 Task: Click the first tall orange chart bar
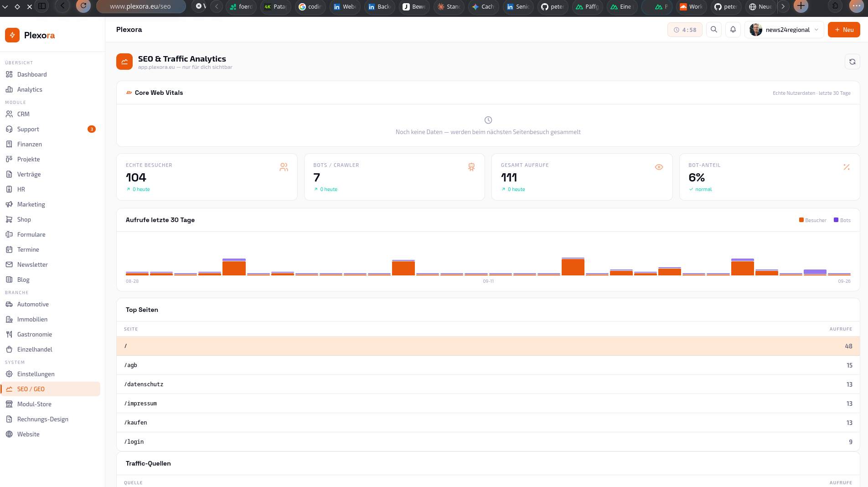[234, 268]
